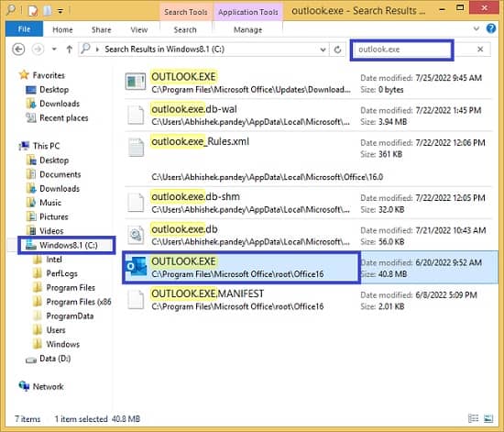Click the Recent places icon in Favorites
The image size is (504, 432).
pyautogui.click(x=31, y=118)
